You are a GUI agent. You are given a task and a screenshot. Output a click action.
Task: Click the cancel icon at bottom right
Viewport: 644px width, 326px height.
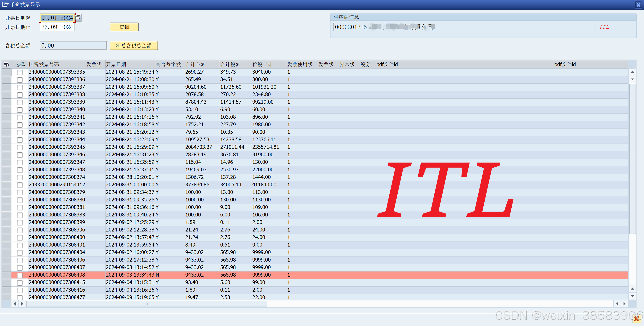(636, 319)
